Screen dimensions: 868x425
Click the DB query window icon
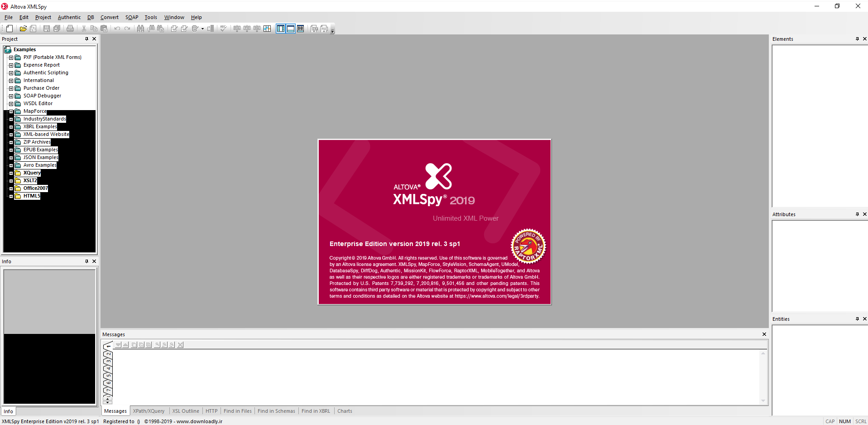[301, 29]
